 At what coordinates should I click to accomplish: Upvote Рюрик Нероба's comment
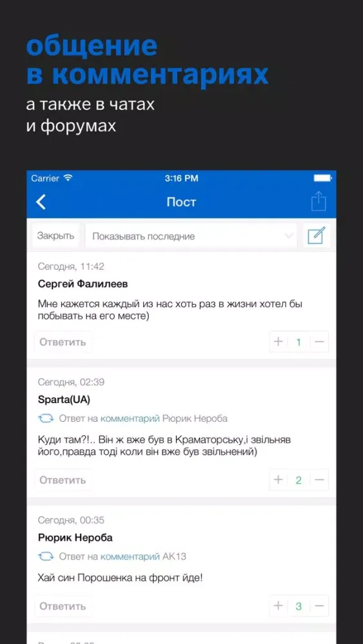tap(279, 606)
